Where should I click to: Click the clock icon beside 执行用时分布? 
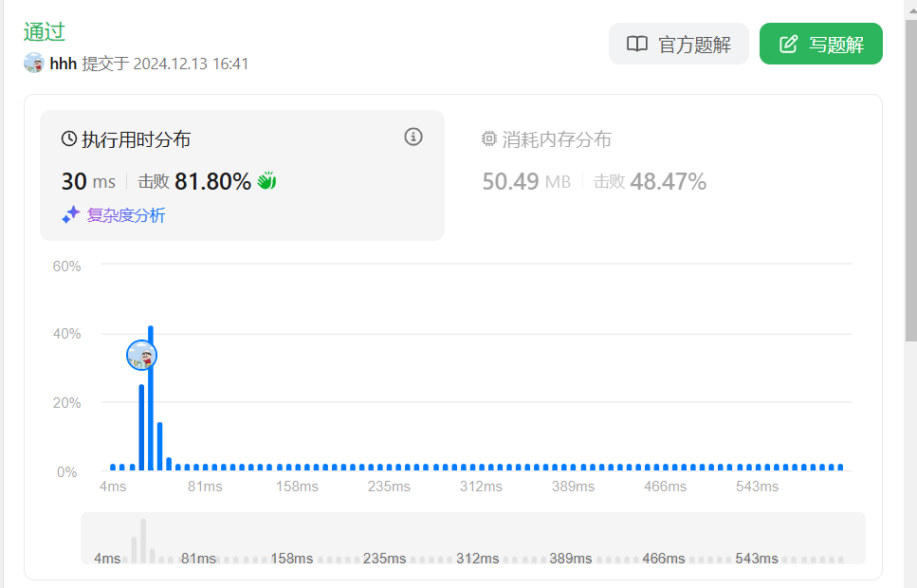click(x=69, y=139)
